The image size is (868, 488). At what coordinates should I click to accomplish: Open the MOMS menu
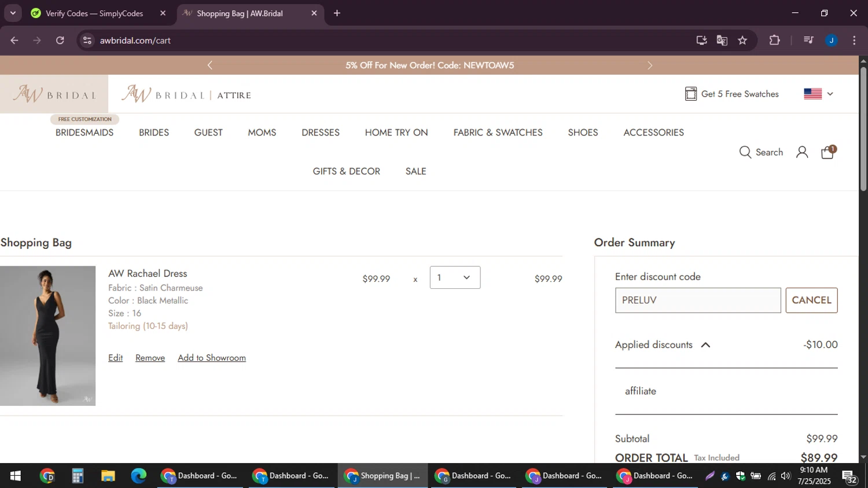(262, 133)
